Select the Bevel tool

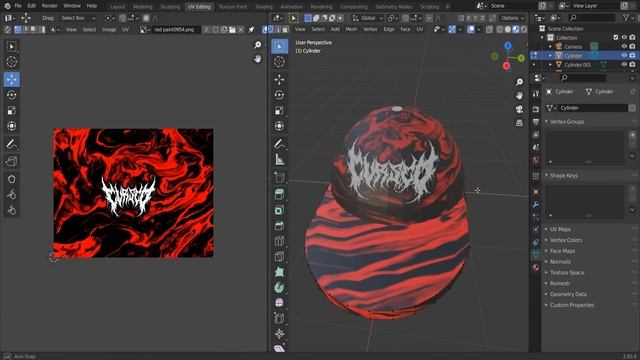point(279,226)
